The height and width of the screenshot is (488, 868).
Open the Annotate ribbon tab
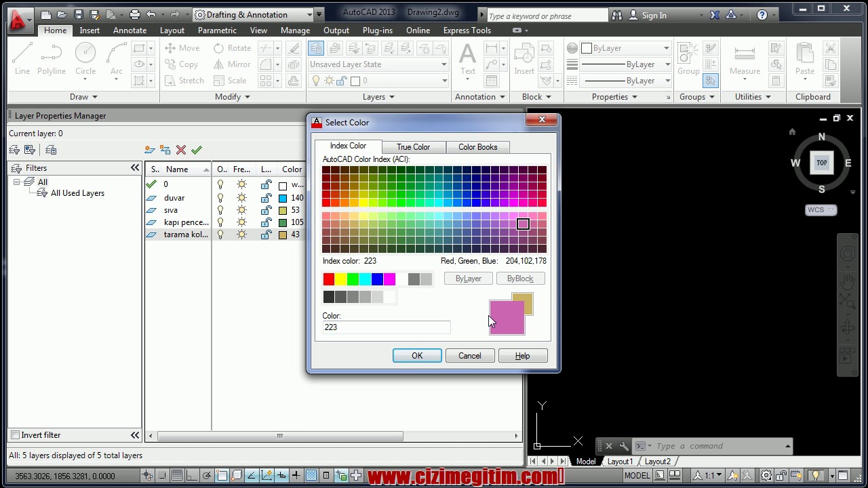130,30
